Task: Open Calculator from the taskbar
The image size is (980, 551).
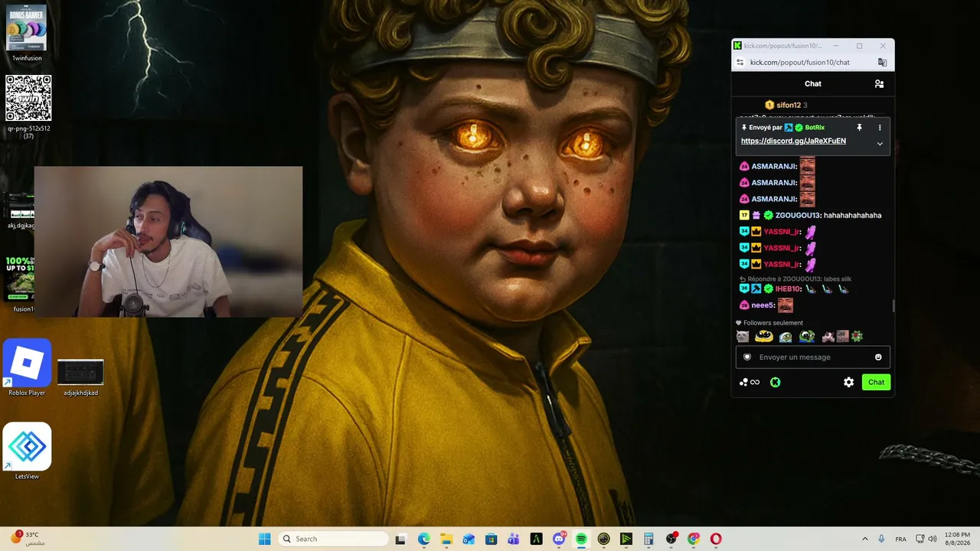Action: click(x=648, y=539)
